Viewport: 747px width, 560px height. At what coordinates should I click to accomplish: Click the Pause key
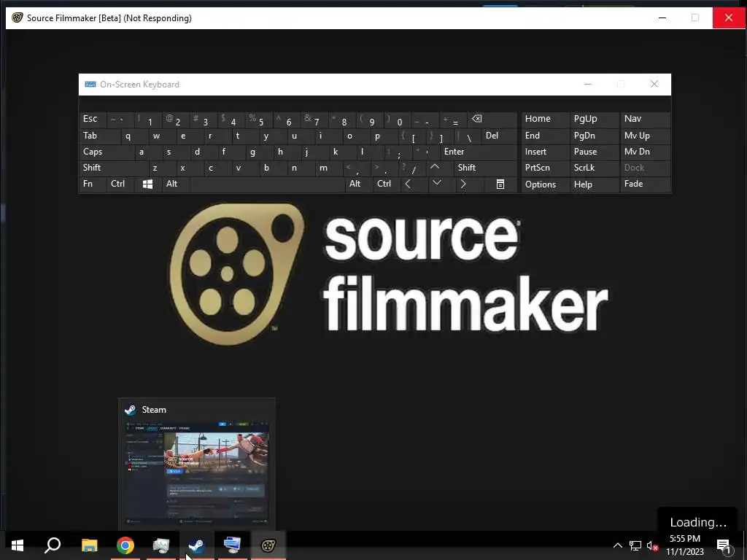[594, 152]
